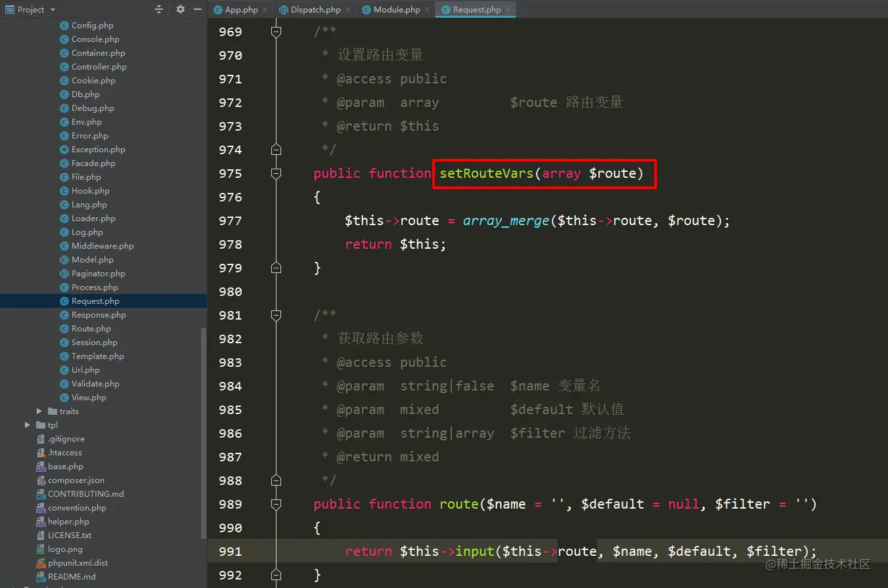Click the markdown icon beside CONTRIBUTING.md

pos(41,494)
